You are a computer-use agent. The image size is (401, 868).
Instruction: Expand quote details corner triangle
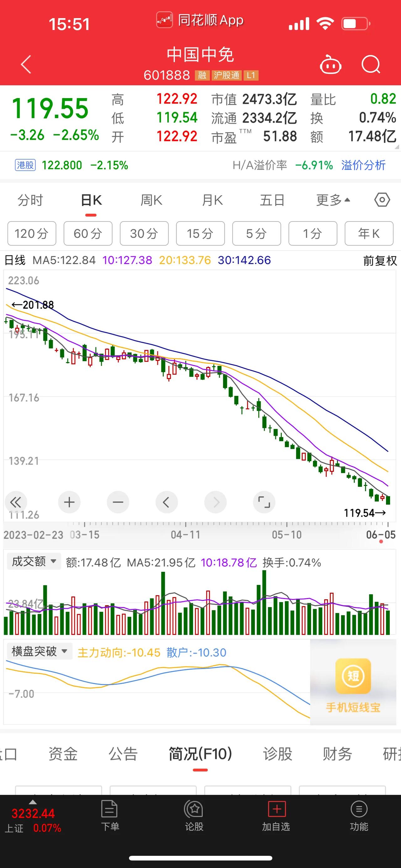[x=396, y=147]
